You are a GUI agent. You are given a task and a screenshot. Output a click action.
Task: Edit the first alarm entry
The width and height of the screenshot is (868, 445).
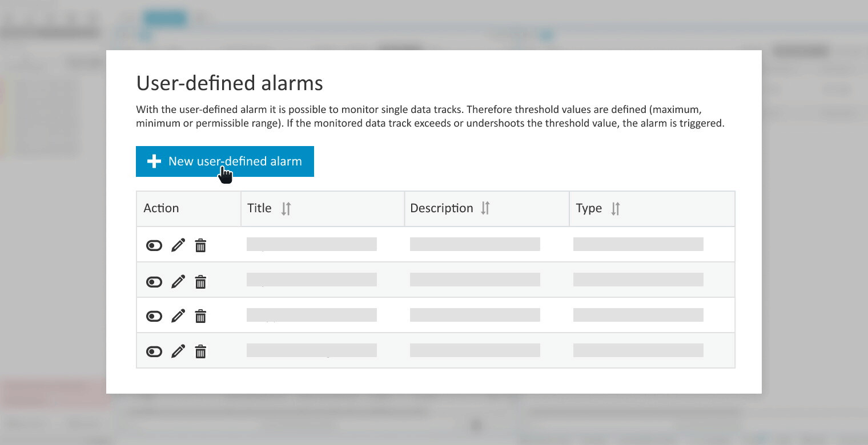[x=178, y=245]
